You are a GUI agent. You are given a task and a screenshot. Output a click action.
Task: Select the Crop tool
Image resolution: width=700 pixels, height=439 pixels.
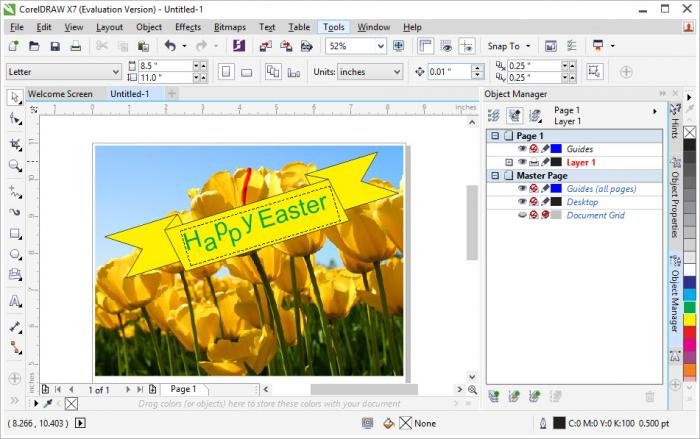pos(15,144)
